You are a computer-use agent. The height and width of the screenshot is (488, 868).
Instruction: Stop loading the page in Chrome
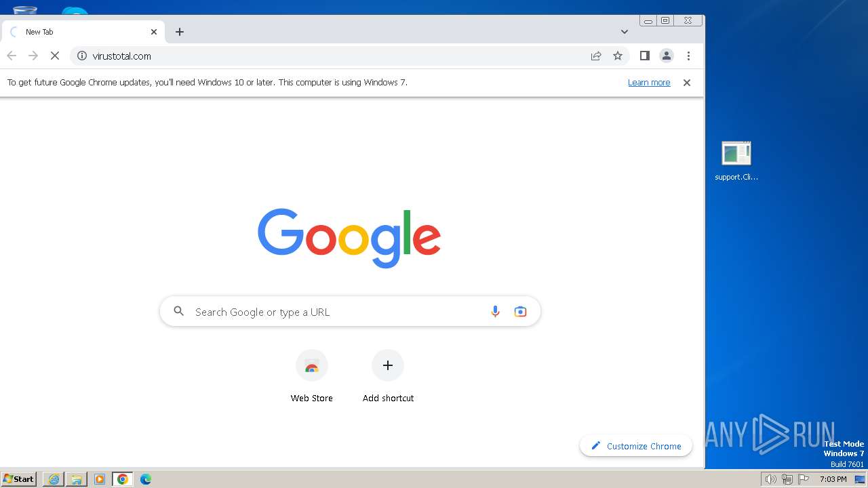[x=55, y=56]
